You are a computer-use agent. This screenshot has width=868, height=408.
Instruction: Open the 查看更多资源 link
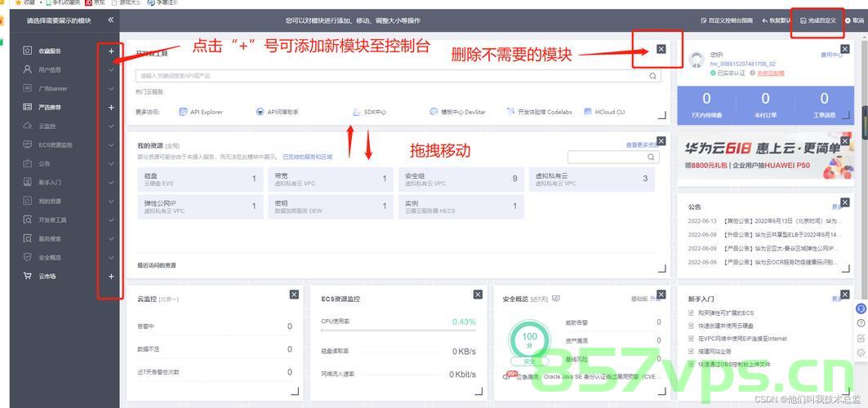(642, 145)
